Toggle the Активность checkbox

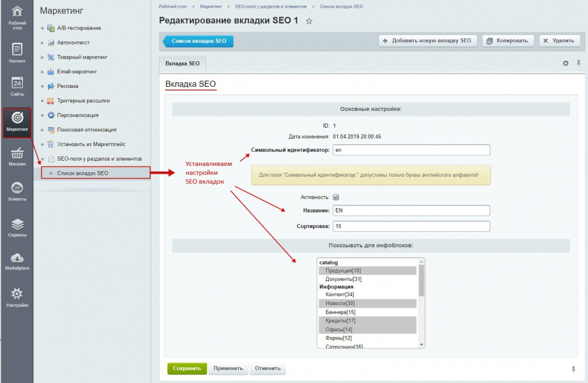click(x=336, y=197)
